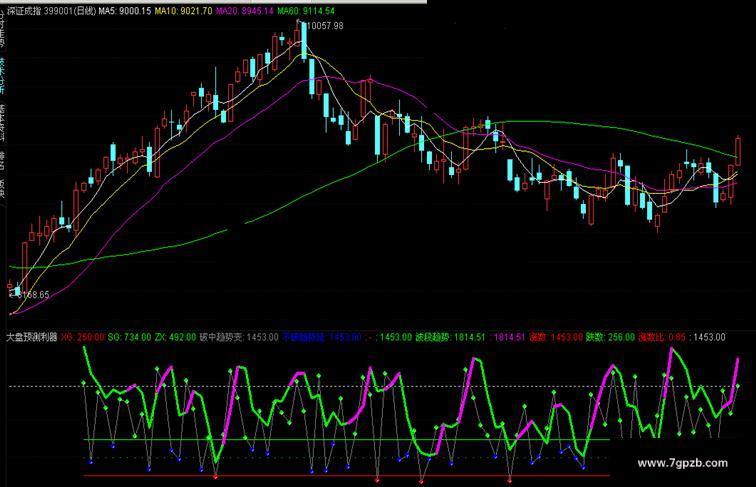Click the magenta 1814.51 value

click(509, 337)
